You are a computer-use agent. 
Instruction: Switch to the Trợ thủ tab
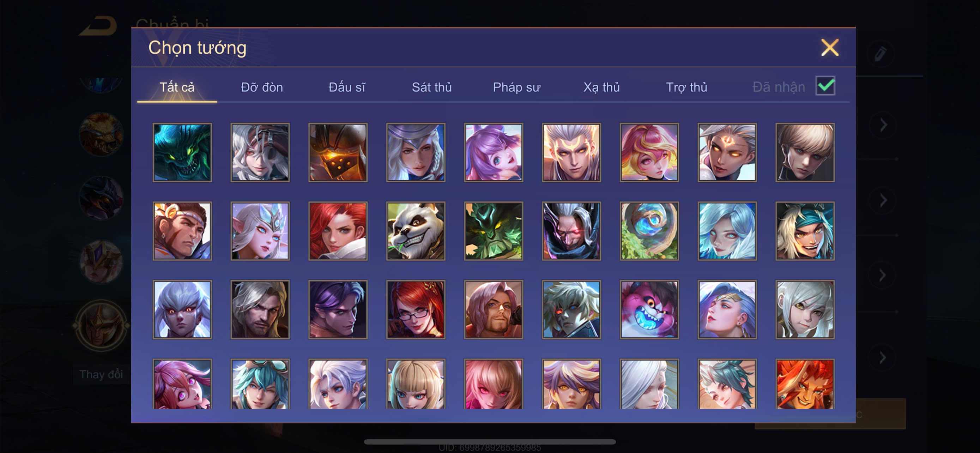click(686, 87)
